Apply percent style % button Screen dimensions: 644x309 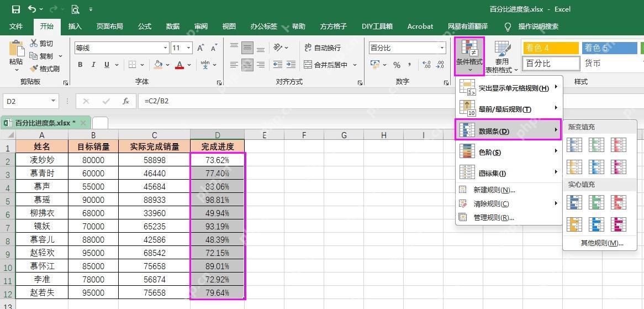[397, 65]
